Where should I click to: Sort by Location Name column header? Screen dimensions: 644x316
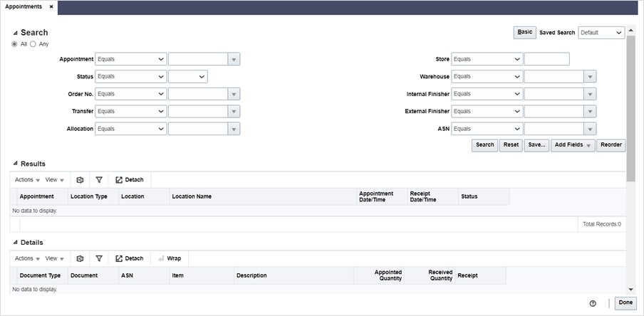(x=263, y=196)
